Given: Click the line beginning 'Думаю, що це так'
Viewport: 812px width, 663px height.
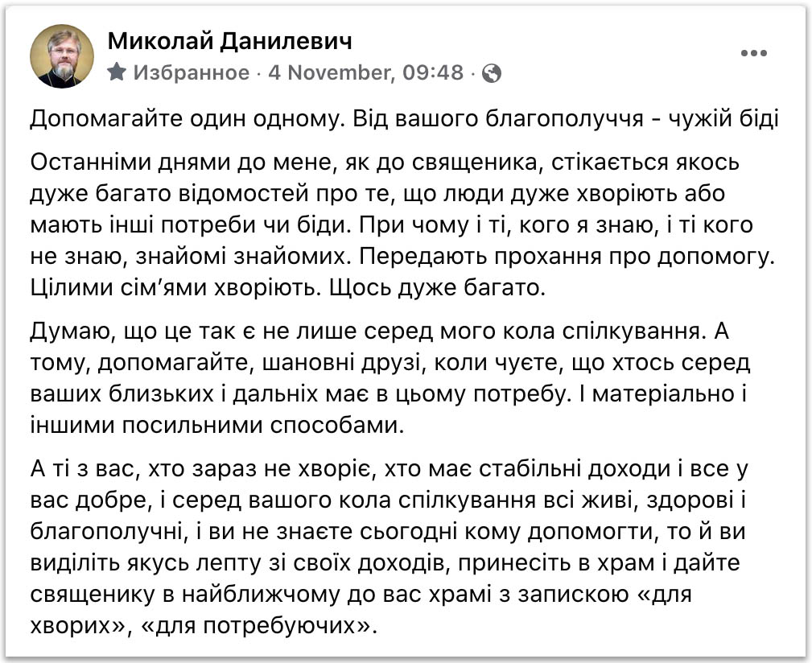Looking at the screenshot, I should click(x=380, y=331).
